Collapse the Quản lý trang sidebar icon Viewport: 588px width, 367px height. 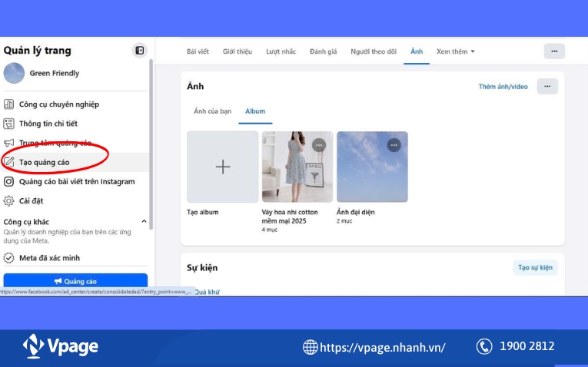139,51
